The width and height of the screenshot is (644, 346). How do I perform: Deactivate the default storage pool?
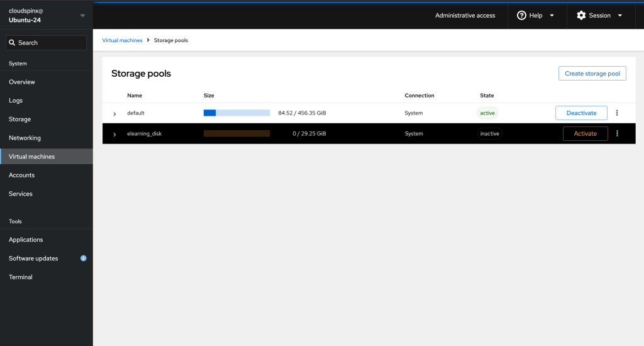click(x=581, y=113)
